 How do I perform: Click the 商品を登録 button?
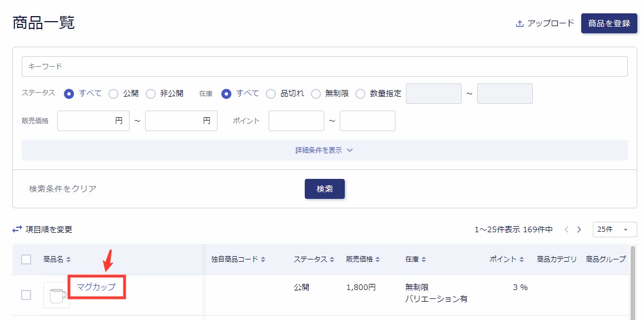coord(609,23)
